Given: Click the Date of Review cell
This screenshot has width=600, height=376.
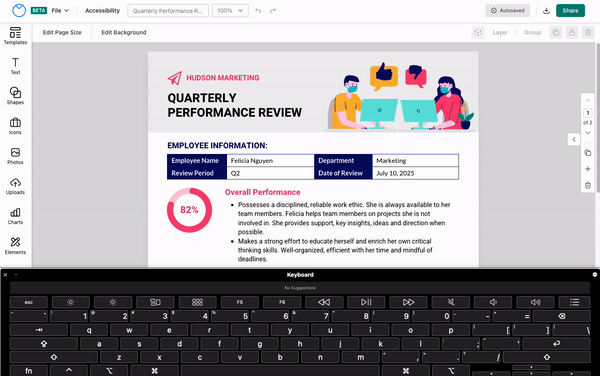Looking at the screenshot, I should point(343,173).
